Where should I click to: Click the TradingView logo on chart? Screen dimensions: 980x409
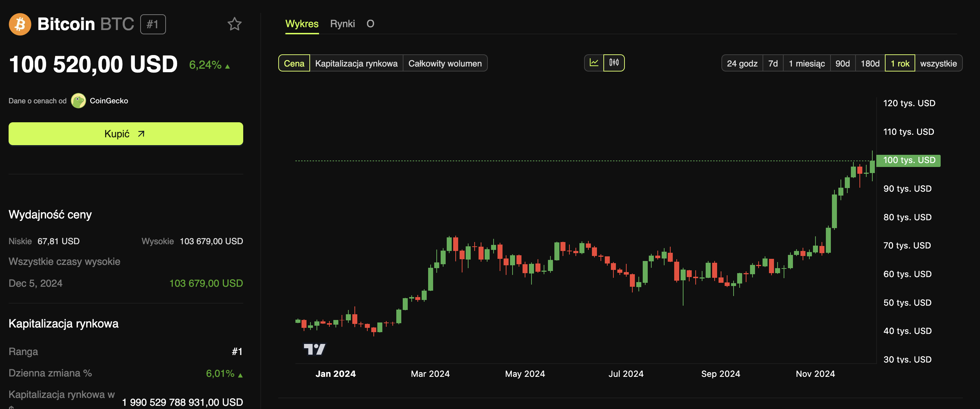tap(314, 349)
